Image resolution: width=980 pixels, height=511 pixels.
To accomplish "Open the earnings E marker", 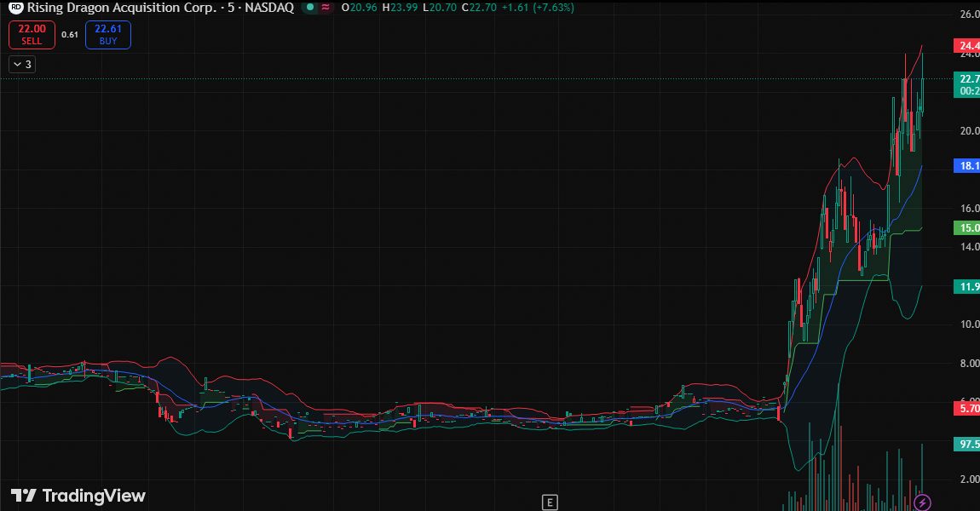I will tap(550, 502).
